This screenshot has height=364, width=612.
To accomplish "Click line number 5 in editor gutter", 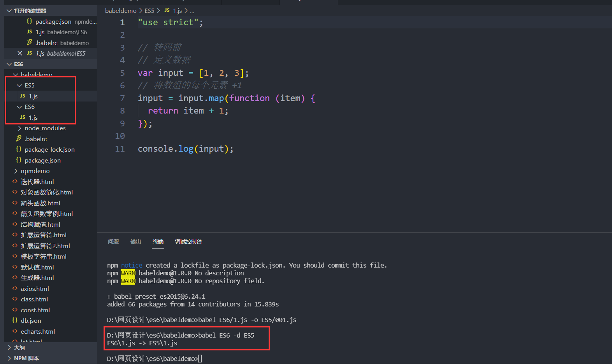I will click(x=122, y=73).
